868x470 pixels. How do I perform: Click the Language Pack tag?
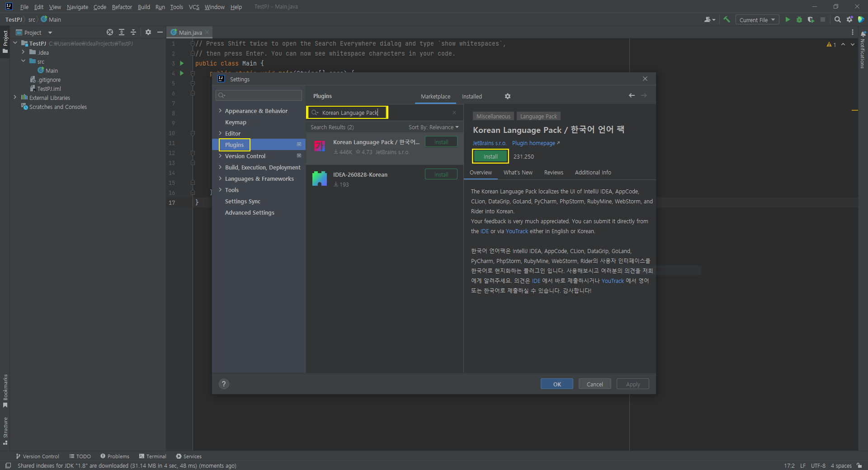point(538,117)
